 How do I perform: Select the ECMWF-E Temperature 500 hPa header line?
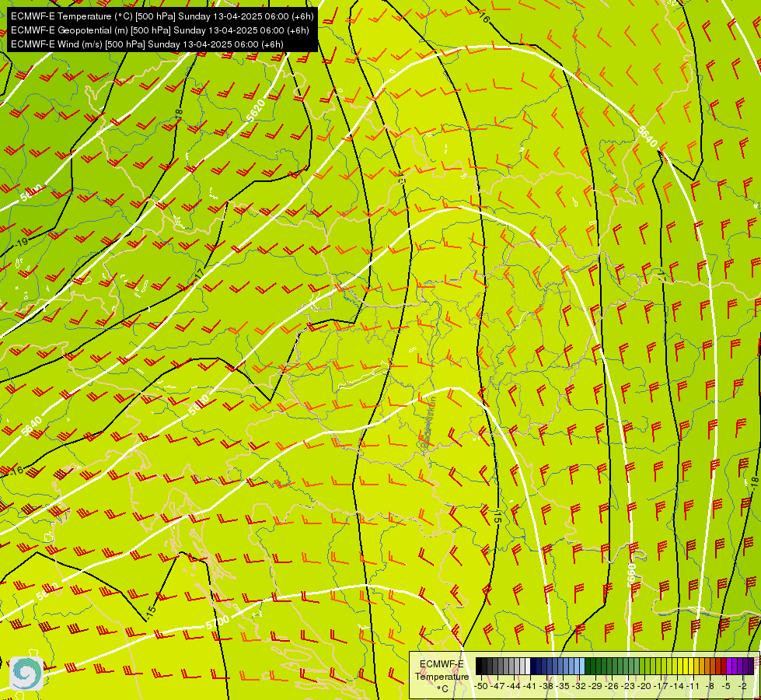pyautogui.click(x=162, y=16)
